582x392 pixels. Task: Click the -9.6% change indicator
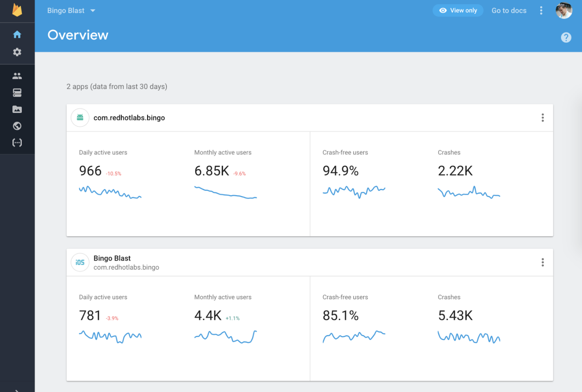point(239,174)
